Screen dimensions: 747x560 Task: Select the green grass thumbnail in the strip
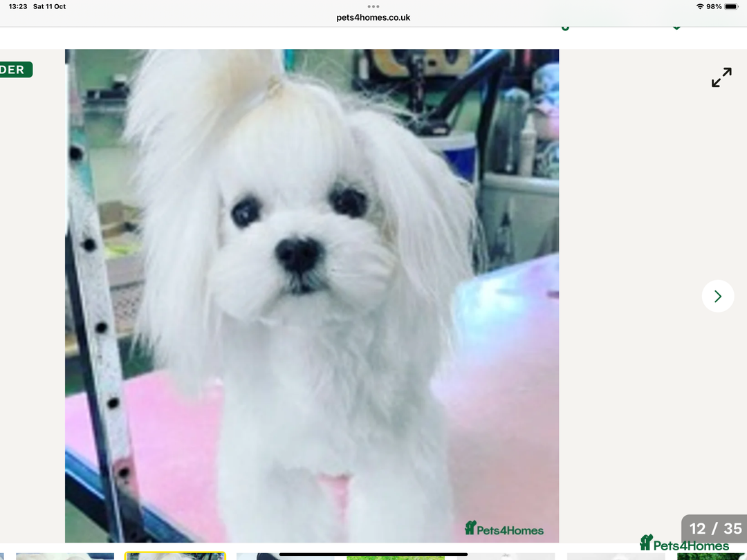coord(395,556)
